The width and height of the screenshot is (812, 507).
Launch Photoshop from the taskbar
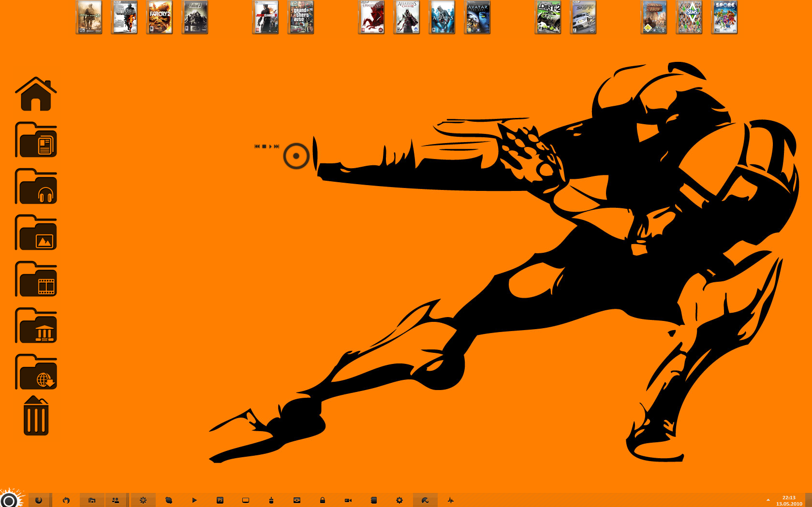tap(220, 500)
